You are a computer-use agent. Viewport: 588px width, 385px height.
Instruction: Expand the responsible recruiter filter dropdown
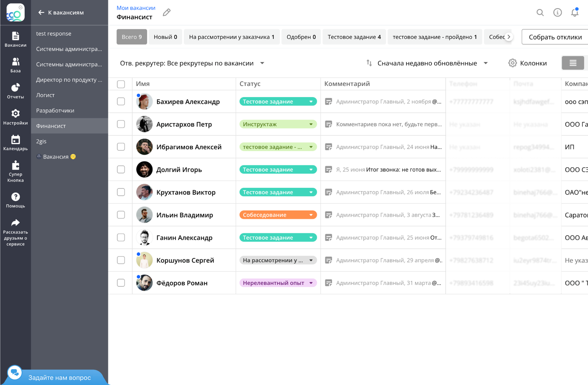(x=262, y=63)
